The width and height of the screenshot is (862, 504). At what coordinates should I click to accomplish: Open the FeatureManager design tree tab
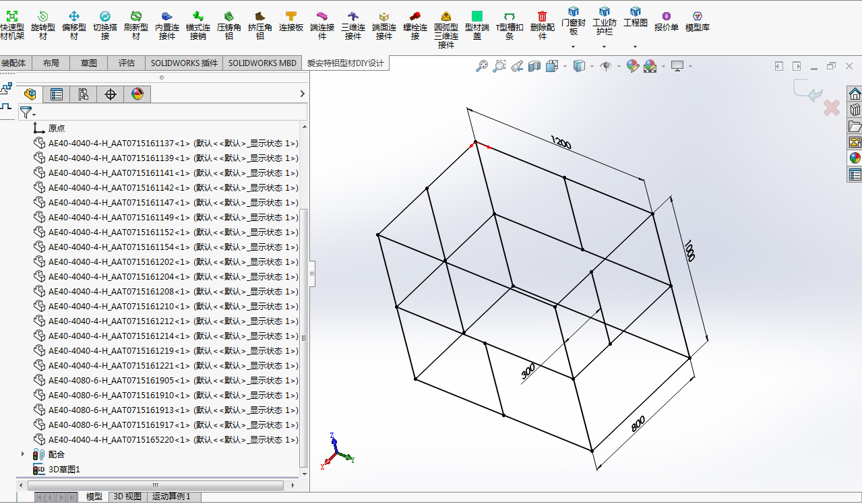(30, 94)
